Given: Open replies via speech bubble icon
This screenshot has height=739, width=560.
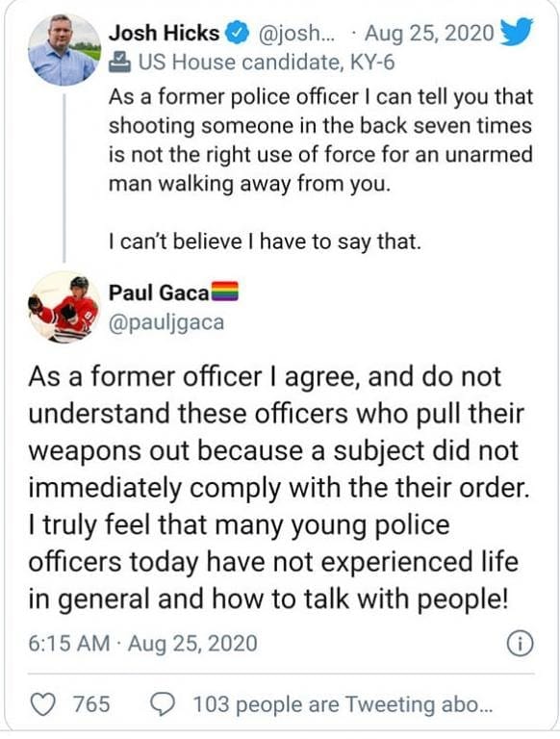Looking at the screenshot, I should click(x=164, y=704).
